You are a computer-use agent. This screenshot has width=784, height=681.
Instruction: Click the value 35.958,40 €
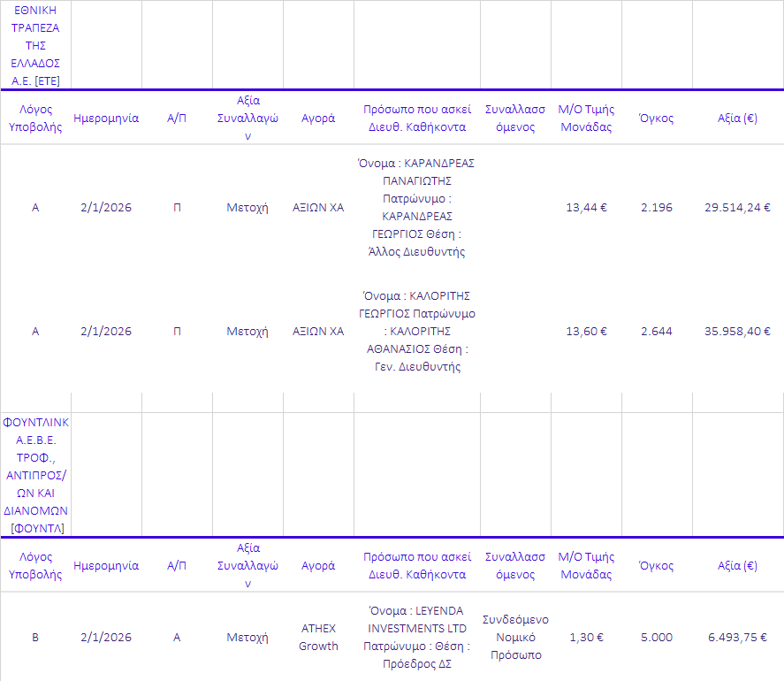click(737, 332)
